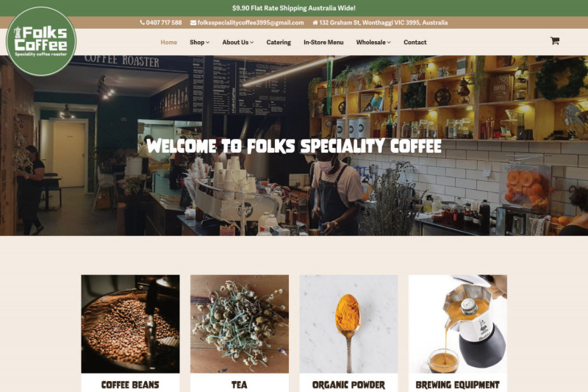The image size is (588, 392).
Task: Click the 132 Graham St address link
Action: pyautogui.click(x=383, y=23)
